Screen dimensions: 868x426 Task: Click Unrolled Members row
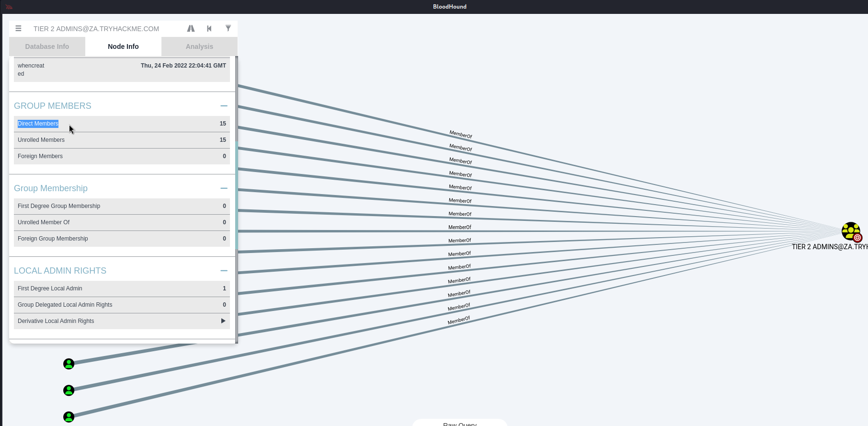tap(122, 140)
